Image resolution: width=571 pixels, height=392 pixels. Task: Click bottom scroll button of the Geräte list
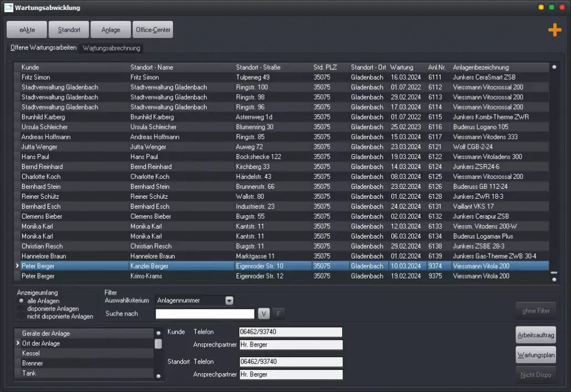159,376
